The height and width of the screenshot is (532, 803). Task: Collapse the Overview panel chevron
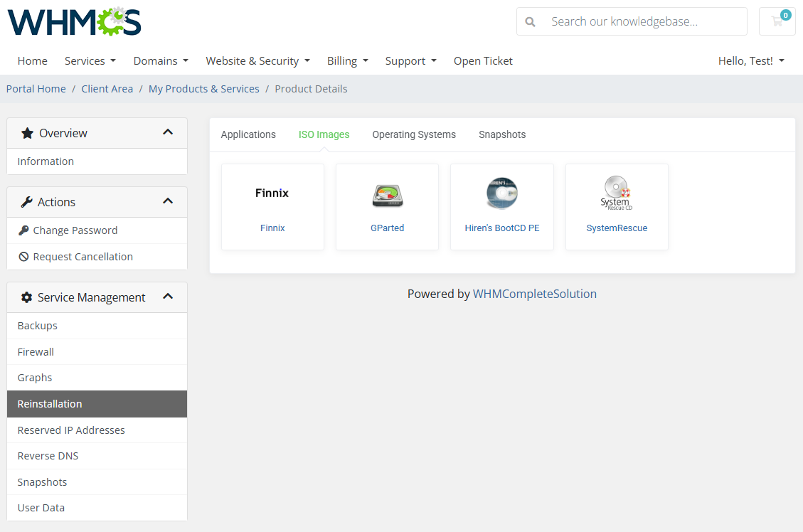click(x=168, y=132)
